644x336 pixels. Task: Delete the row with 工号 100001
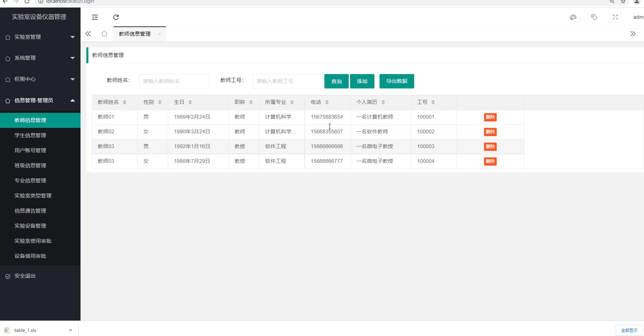[490, 117]
